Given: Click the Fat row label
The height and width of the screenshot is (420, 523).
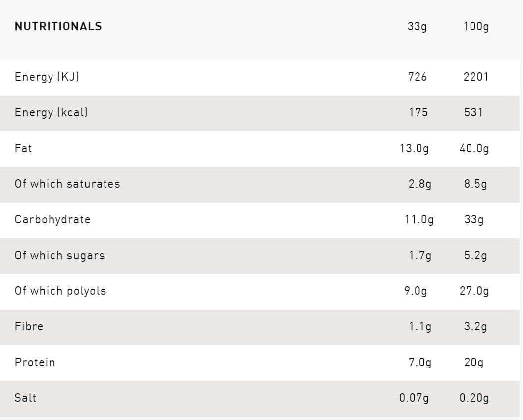Looking at the screenshot, I should click(x=23, y=148).
